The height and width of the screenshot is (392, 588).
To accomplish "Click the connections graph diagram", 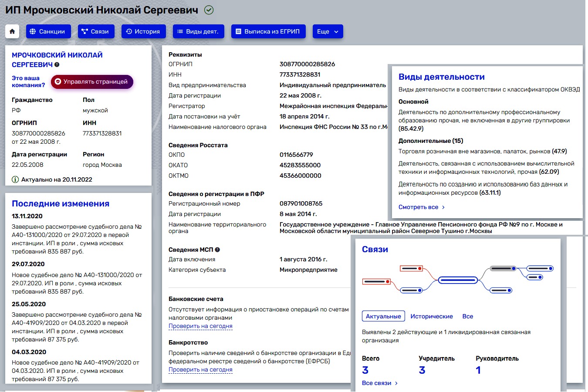I will tap(457, 280).
